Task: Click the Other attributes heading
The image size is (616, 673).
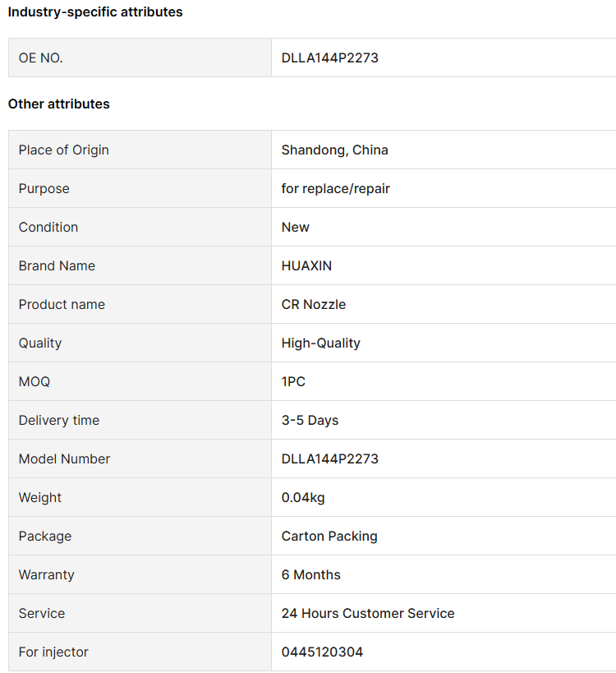Action: [59, 104]
